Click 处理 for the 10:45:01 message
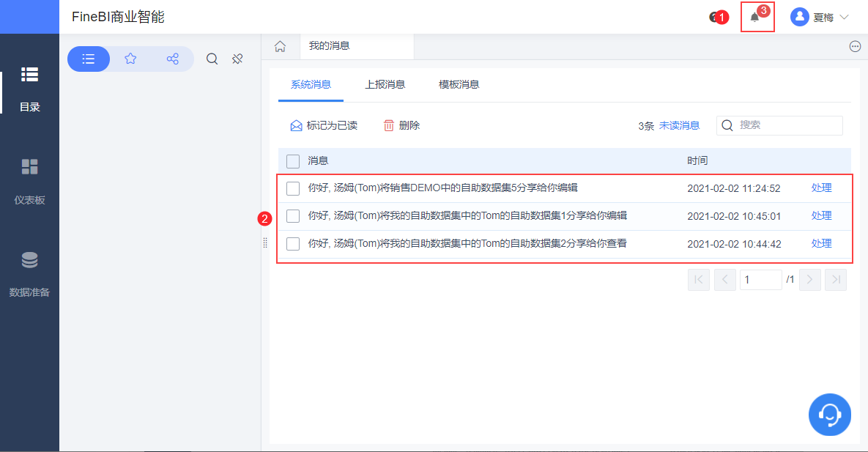Viewport: 868px width, 452px height. click(x=822, y=215)
